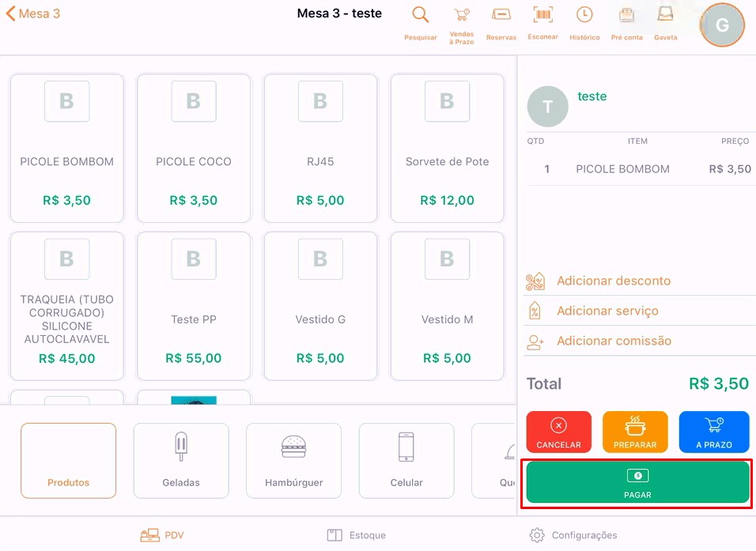
Task: Click the QTD column header
Action: [535, 142]
